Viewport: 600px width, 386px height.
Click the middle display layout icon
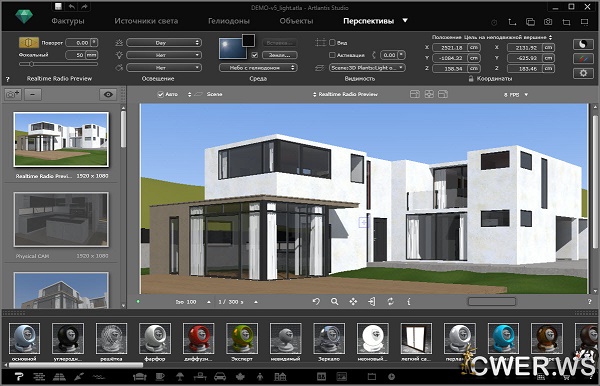[429, 94]
